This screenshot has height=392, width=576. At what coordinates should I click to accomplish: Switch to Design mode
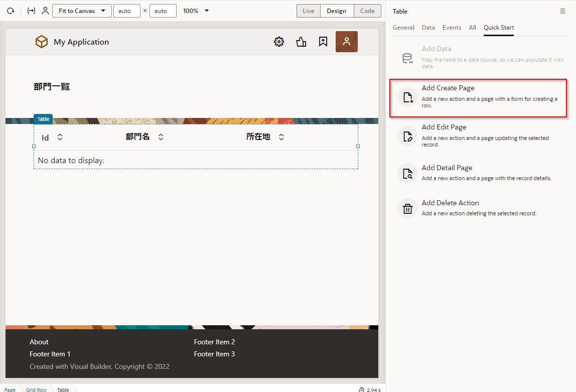pos(336,11)
